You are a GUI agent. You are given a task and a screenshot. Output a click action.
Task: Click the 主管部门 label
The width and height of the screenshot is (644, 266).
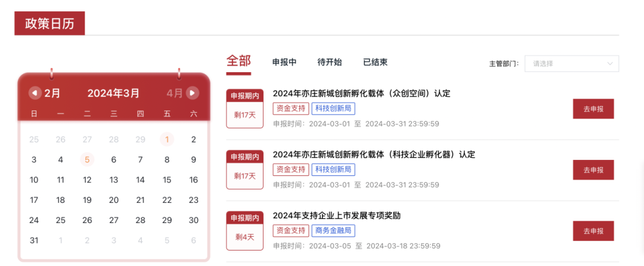coord(504,64)
